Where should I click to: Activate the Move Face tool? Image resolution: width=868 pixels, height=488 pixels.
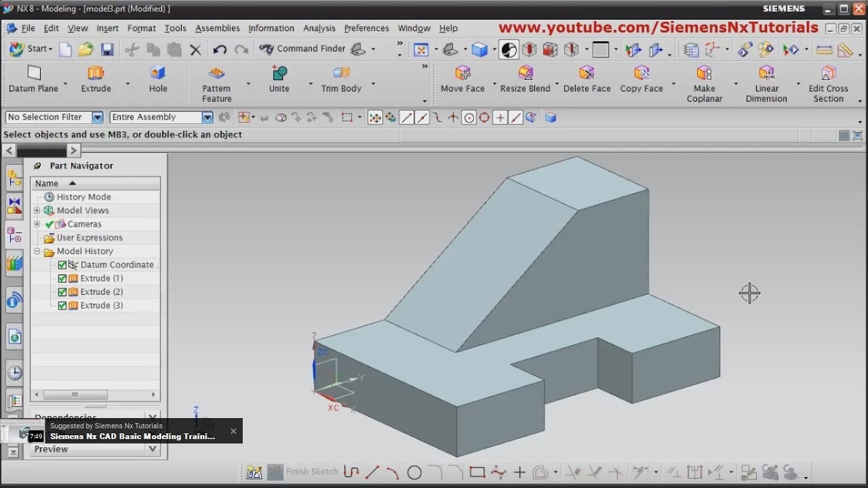pyautogui.click(x=462, y=79)
